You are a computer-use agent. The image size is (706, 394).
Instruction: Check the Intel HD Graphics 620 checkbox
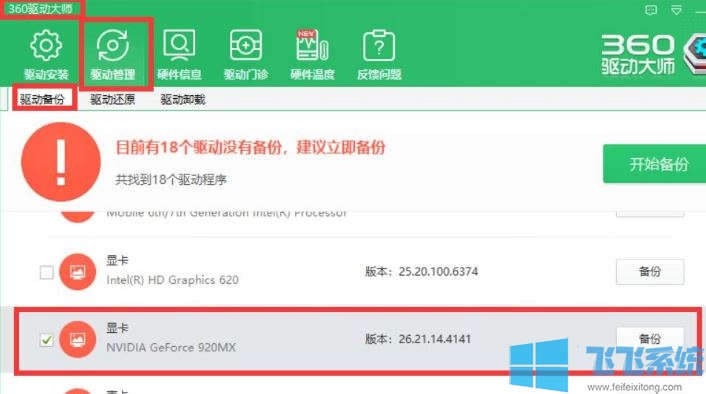[46, 272]
